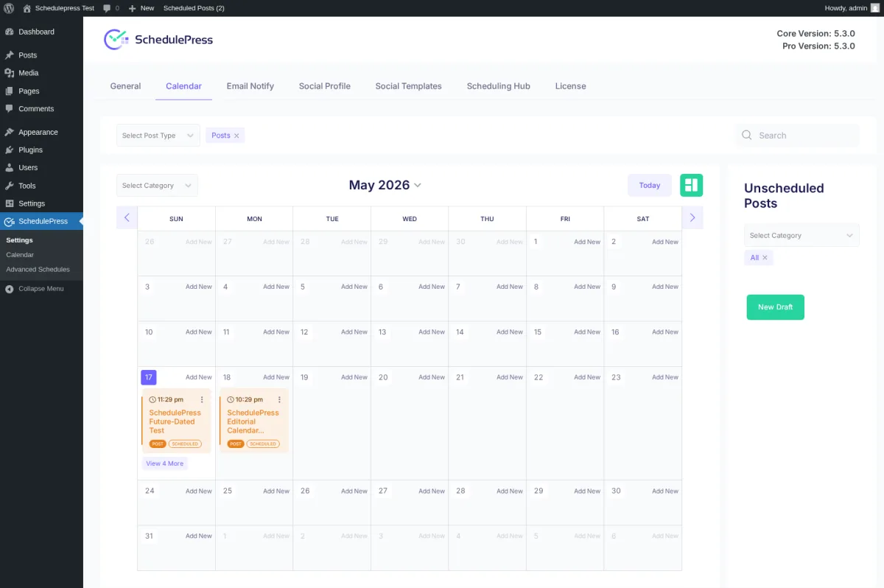
Task: Open Advanced Schedules submenu link
Action: tap(38, 269)
